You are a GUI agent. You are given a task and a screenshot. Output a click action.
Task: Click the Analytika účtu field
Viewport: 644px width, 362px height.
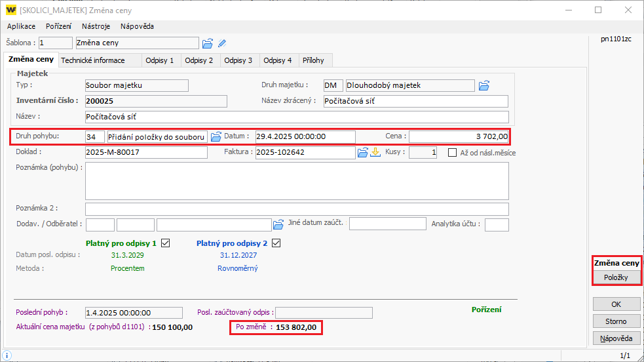click(497, 225)
